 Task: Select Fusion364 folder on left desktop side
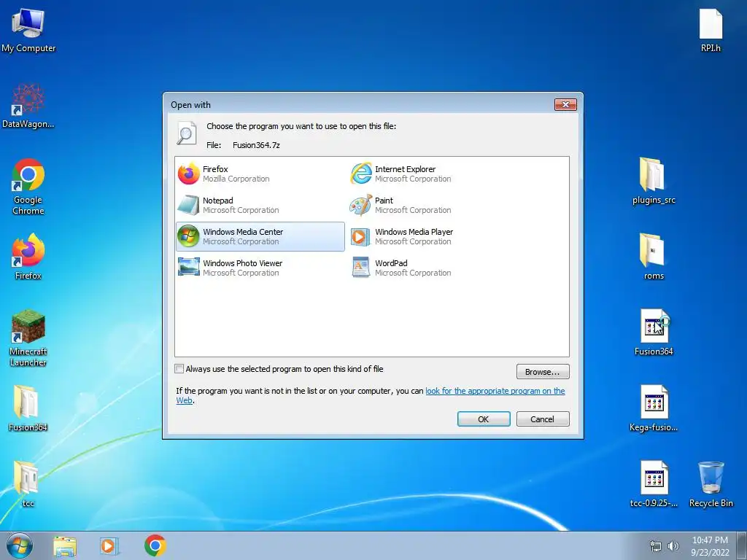click(x=28, y=408)
